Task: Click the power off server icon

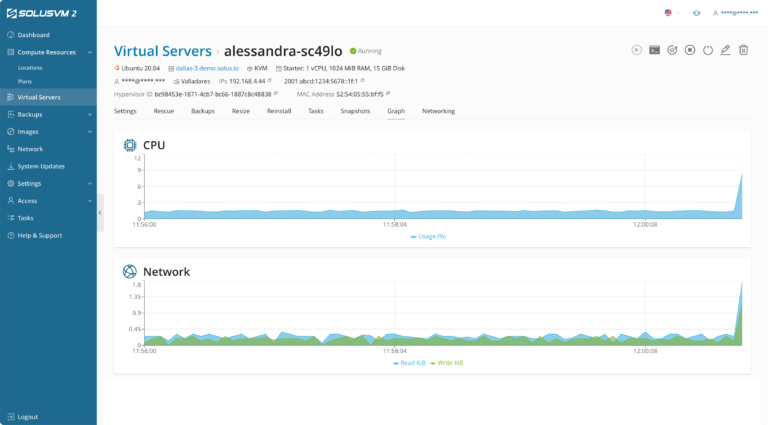Action: 708,49
